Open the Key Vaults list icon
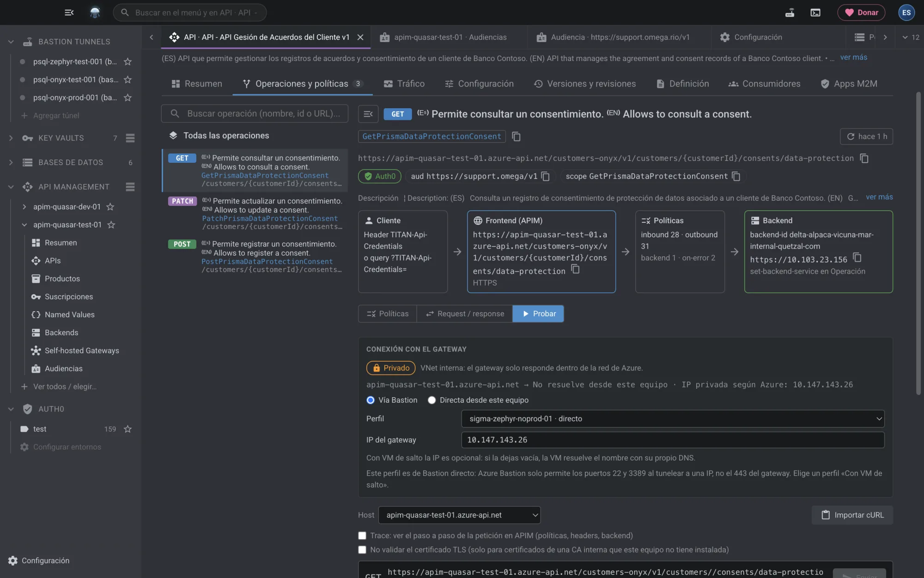Viewport: 924px width, 578px height. pos(130,138)
